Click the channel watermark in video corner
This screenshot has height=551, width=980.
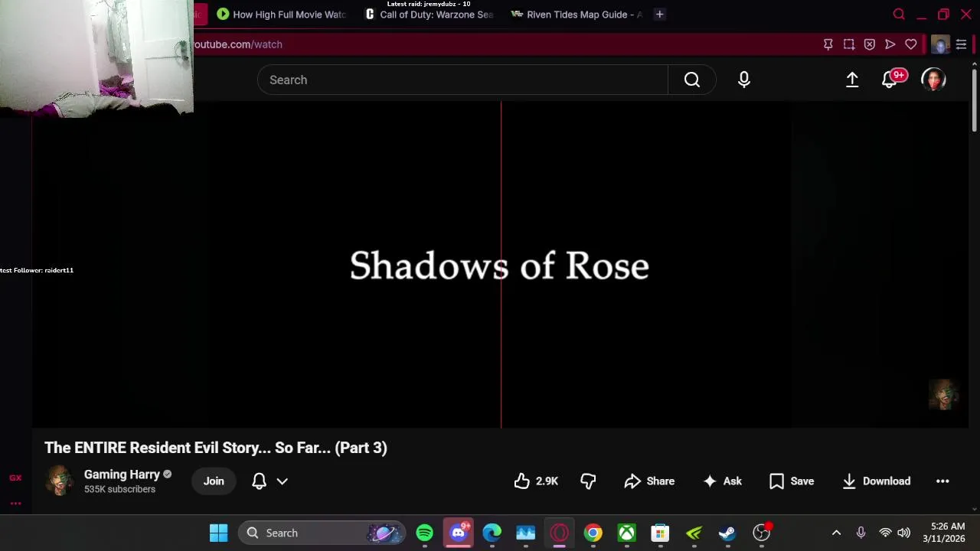[943, 395]
